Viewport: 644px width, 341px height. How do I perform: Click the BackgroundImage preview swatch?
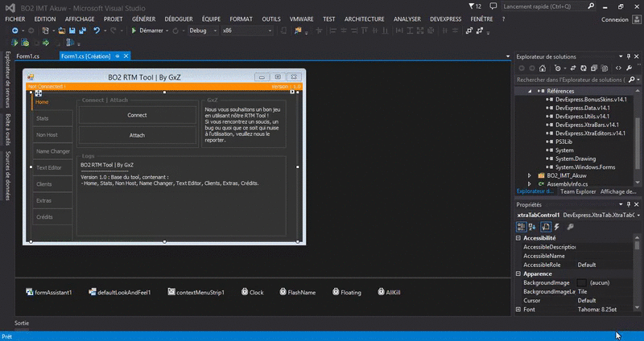tap(581, 283)
